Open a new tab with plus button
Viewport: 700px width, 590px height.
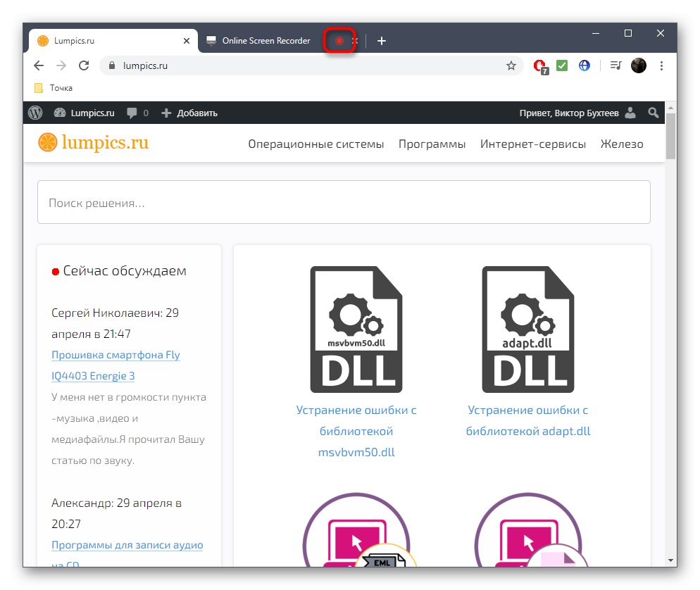(382, 41)
